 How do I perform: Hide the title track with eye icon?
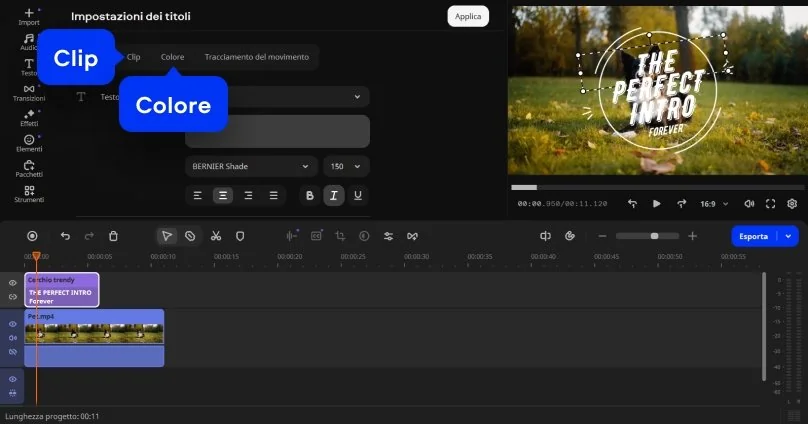point(13,283)
